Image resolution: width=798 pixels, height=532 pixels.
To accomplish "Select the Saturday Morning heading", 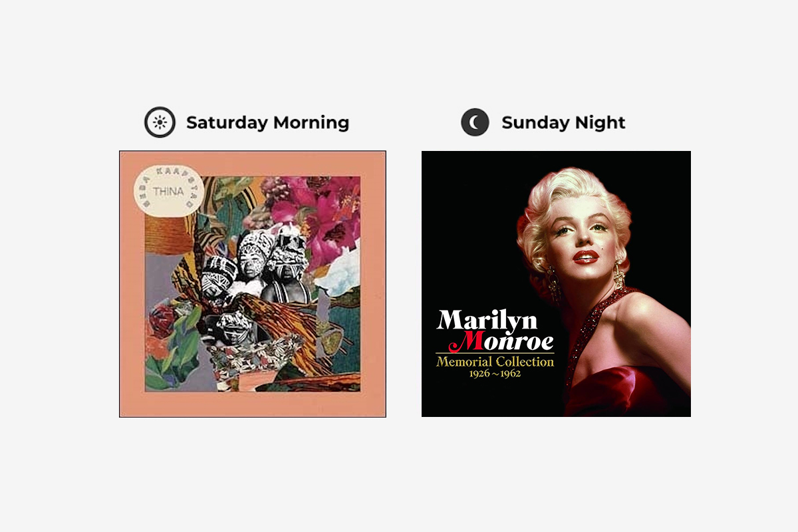I will 267,122.
